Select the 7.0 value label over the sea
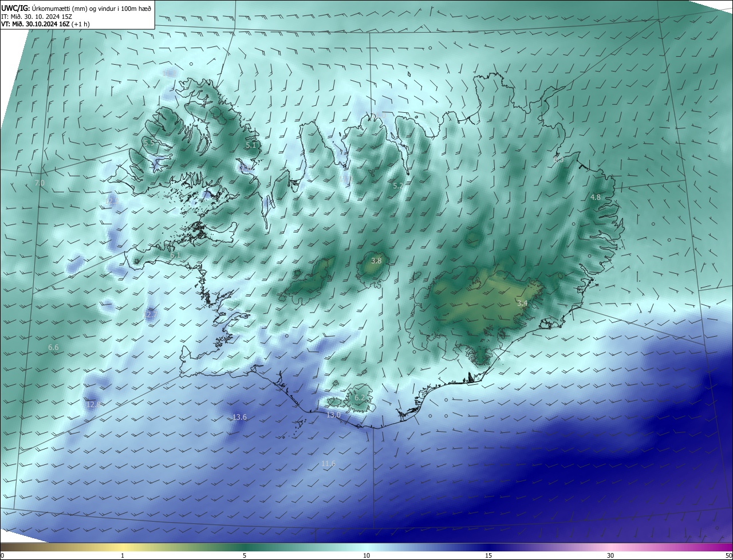 point(40,183)
